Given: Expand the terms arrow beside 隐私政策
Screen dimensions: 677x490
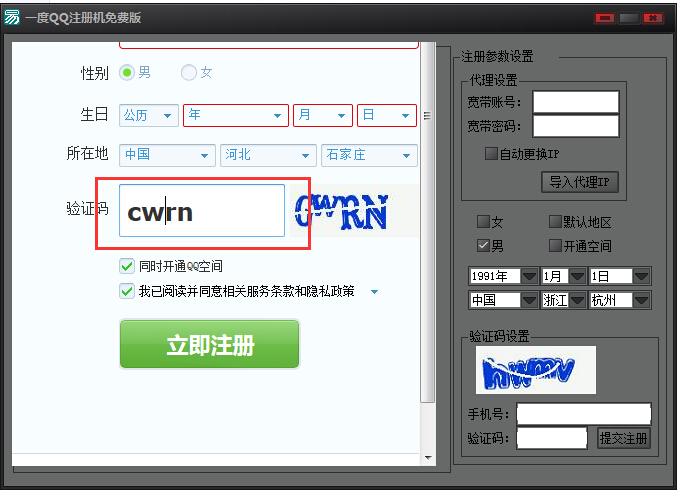Looking at the screenshot, I should (x=374, y=292).
